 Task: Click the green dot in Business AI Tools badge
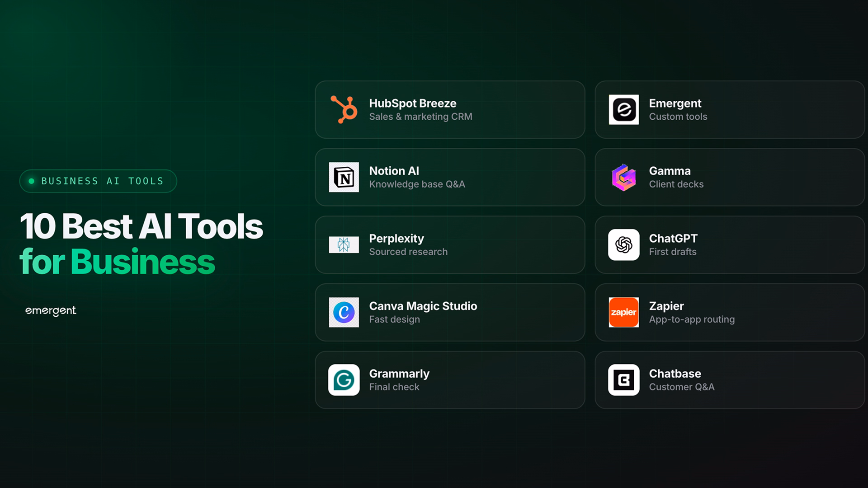pos(32,181)
